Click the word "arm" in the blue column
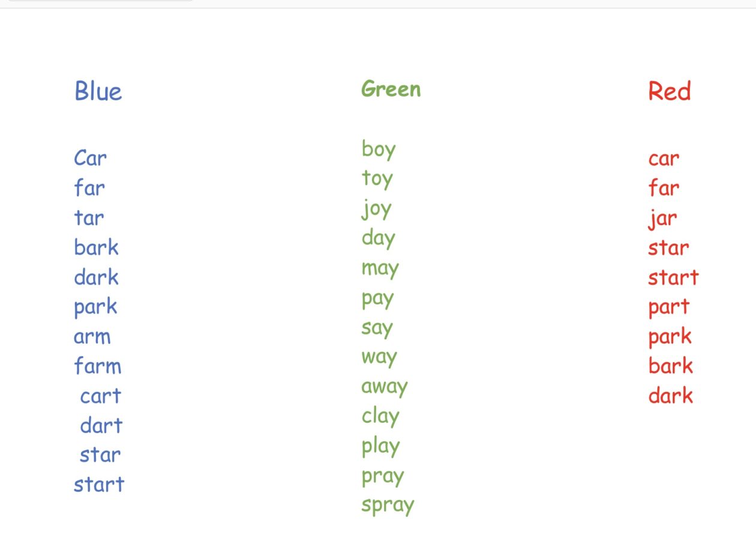 pos(92,337)
